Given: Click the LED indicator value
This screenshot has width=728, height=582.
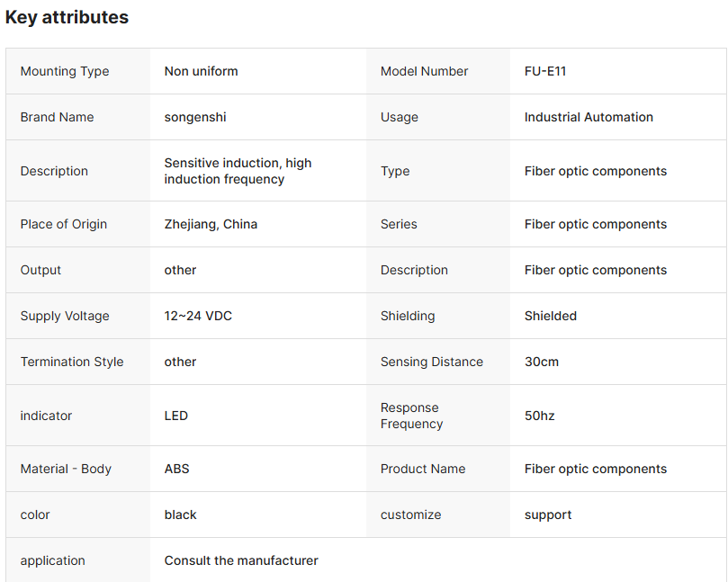Looking at the screenshot, I should coord(176,416).
